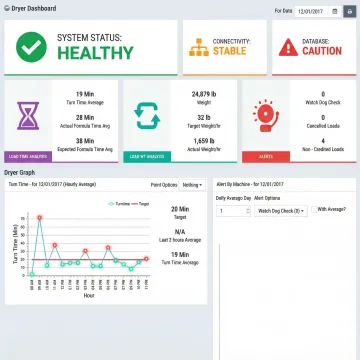Open the Watch Dog Check dropdown
Screen dimensions: 360x360
pos(281,211)
